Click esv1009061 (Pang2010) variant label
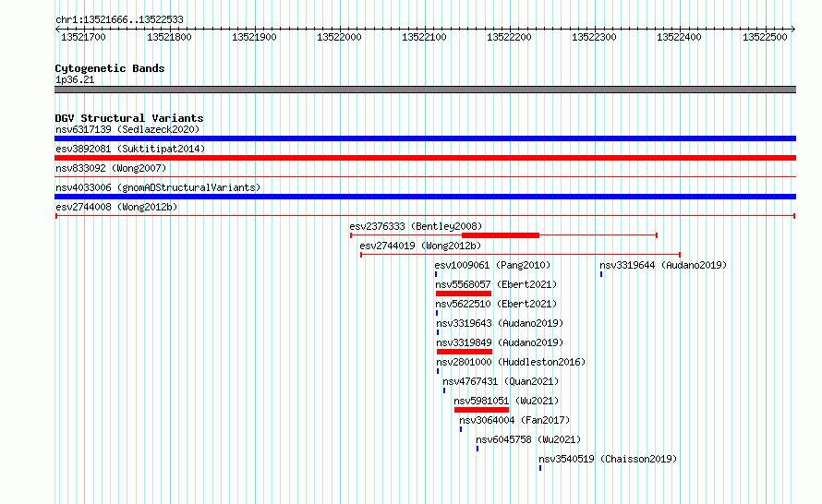The width and height of the screenshot is (822, 504). tap(492, 265)
